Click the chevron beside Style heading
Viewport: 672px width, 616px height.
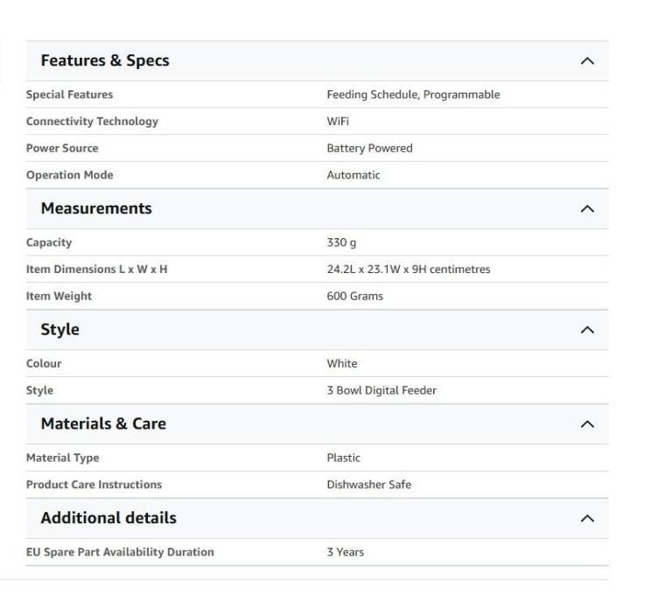(x=587, y=330)
